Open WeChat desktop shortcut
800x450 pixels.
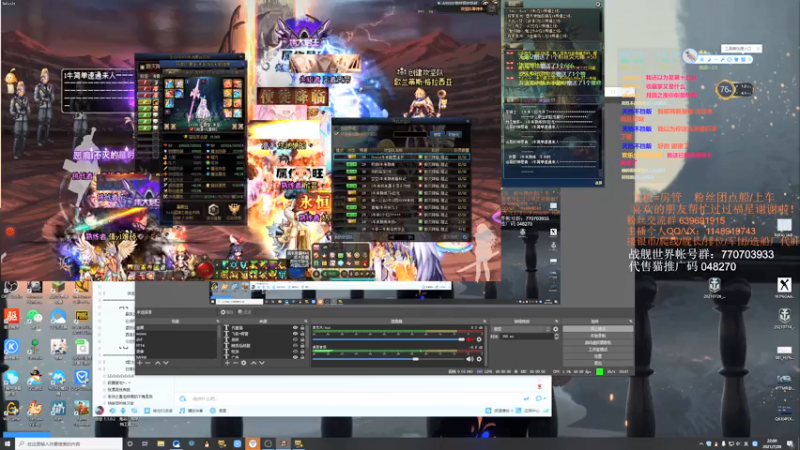coord(35,319)
